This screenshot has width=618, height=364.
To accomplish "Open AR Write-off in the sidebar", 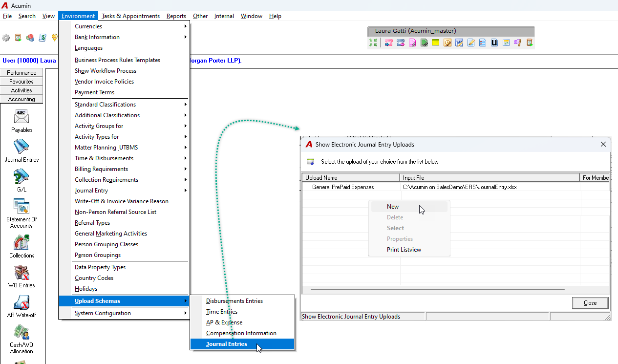I will tap(21, 306).
